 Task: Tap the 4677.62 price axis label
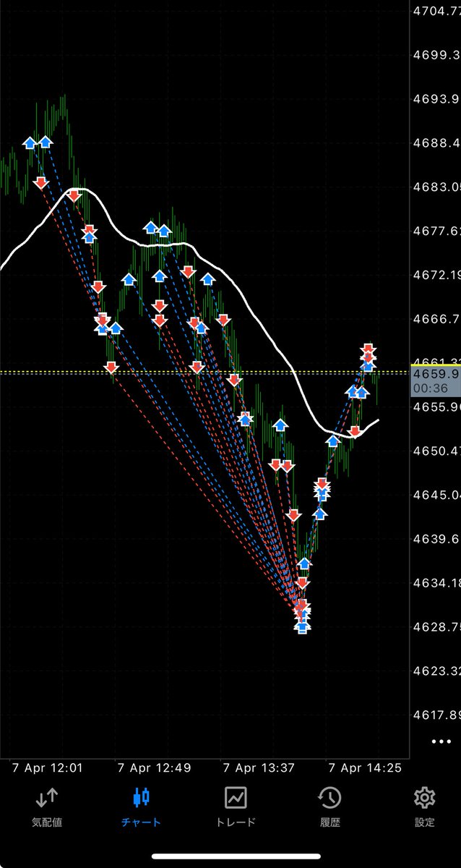click(x=436, y=231)
